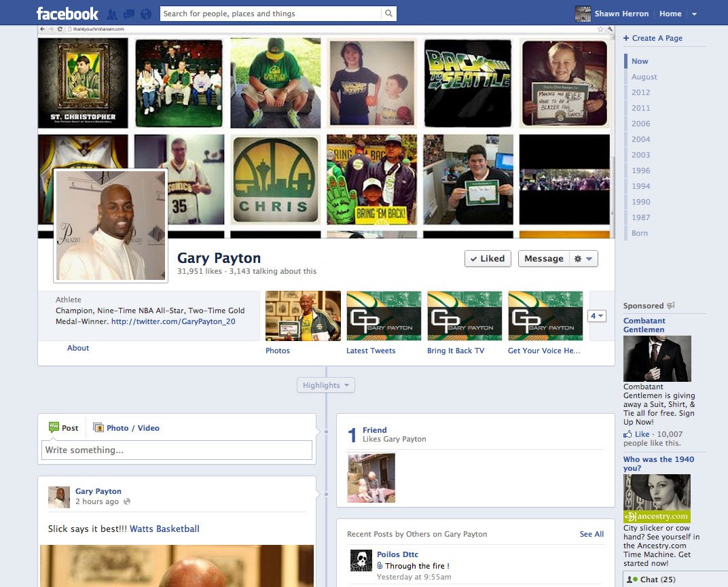Jump to 2011 on timeline
This screenshot has width=728, height=587.
[x=640, y=108]
